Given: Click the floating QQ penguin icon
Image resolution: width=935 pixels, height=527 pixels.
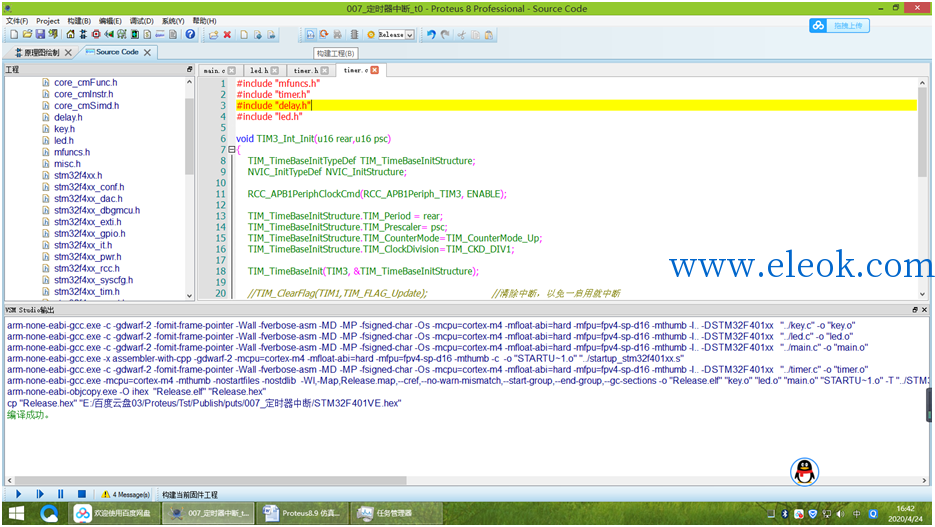Looking at the screenshot, I should click(x=804, y=472).
